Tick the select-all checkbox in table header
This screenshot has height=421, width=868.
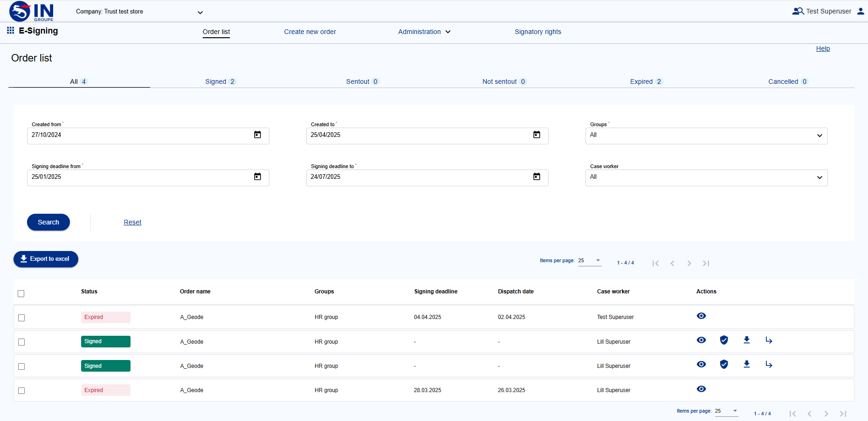[x=21, y=294]
